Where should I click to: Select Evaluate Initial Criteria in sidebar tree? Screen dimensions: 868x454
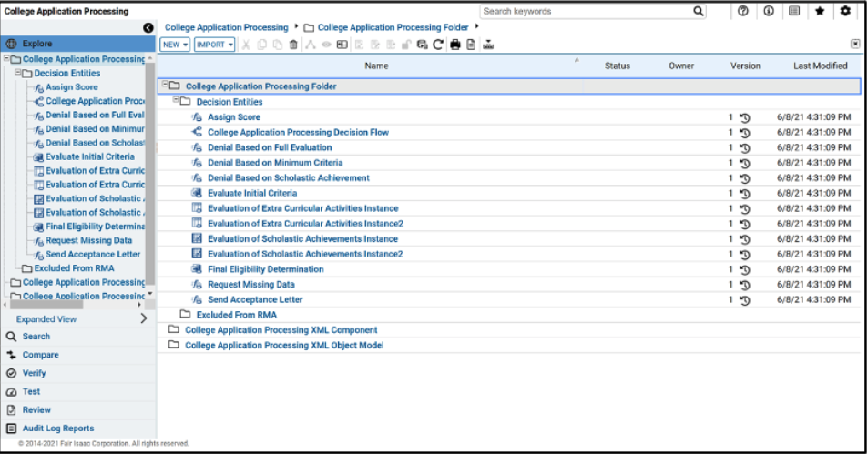tap(89, 156)
